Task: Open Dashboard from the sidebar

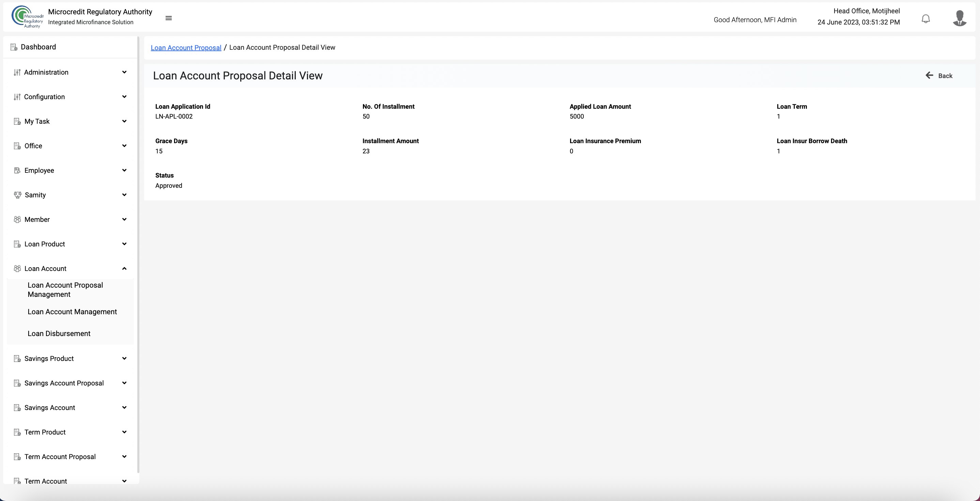Action: pyautogui.click(x=39, y=47)
